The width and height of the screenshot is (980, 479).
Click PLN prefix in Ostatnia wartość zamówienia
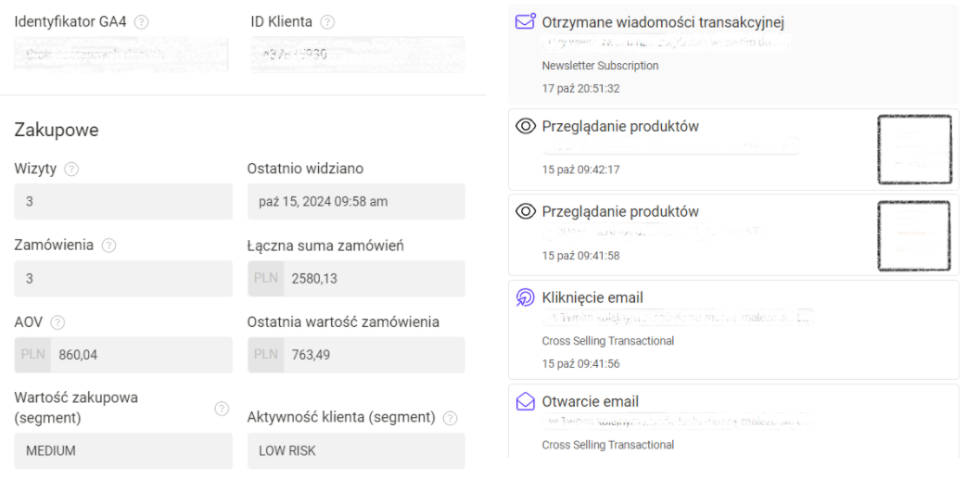[265, 355]
